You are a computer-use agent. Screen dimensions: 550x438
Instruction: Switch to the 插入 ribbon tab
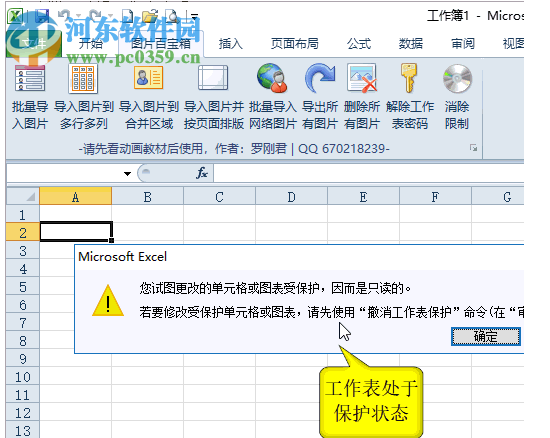pos(230,44)
